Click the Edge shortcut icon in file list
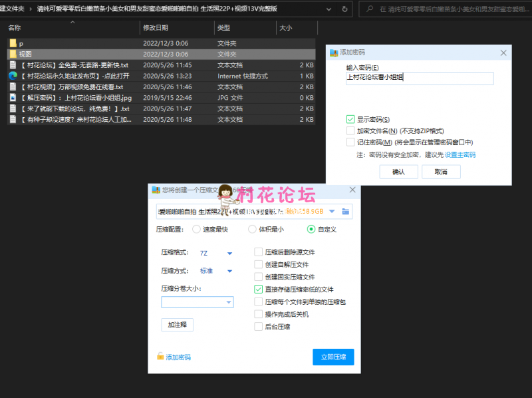Screen dimensions: 532x398 [x=13, y=76]
